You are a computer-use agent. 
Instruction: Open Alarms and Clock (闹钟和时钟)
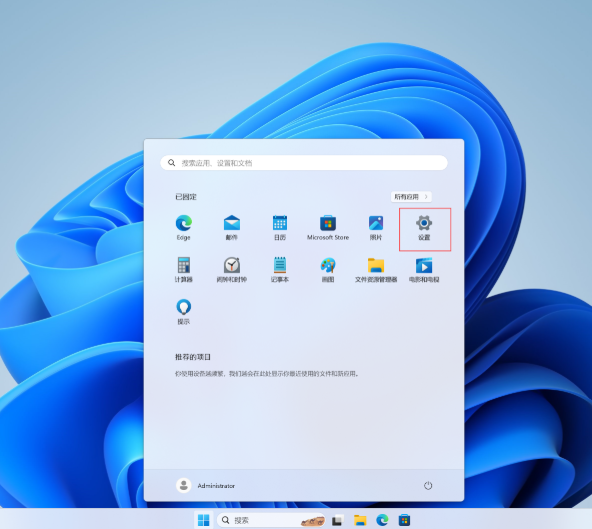click(x=231, y=270)
